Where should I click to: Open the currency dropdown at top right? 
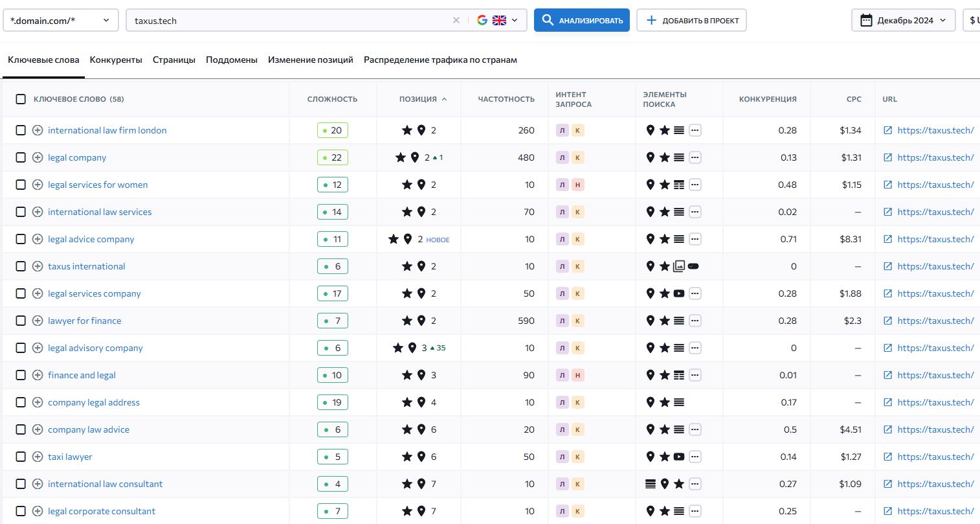972,20
